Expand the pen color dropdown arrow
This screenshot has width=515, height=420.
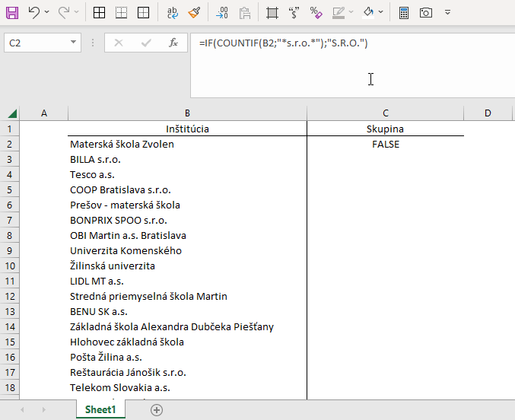click(x=351, y=12)
